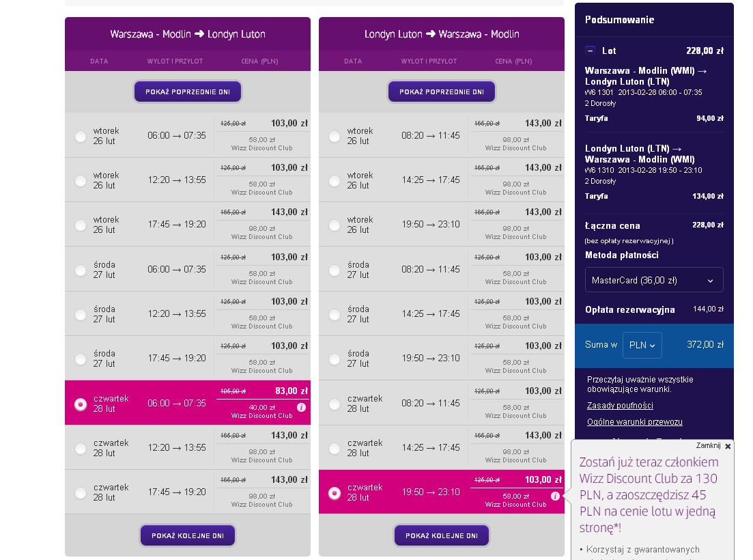
Task: Show previous days for Luton–Warszawa flights
Action: 441,92
